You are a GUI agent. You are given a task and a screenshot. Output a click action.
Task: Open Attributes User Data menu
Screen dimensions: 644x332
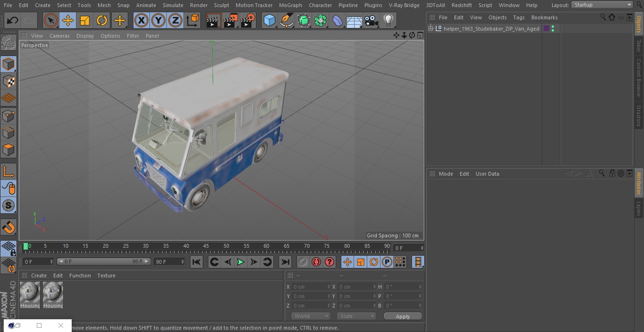point(487,174)
